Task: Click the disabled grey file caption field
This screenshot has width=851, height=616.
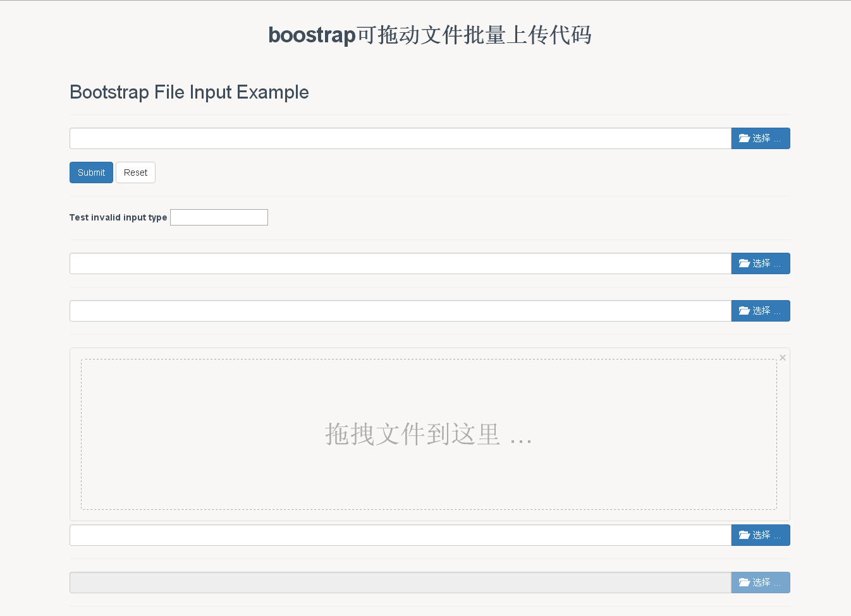Action: pyautogui.click(x=400, y=583)
